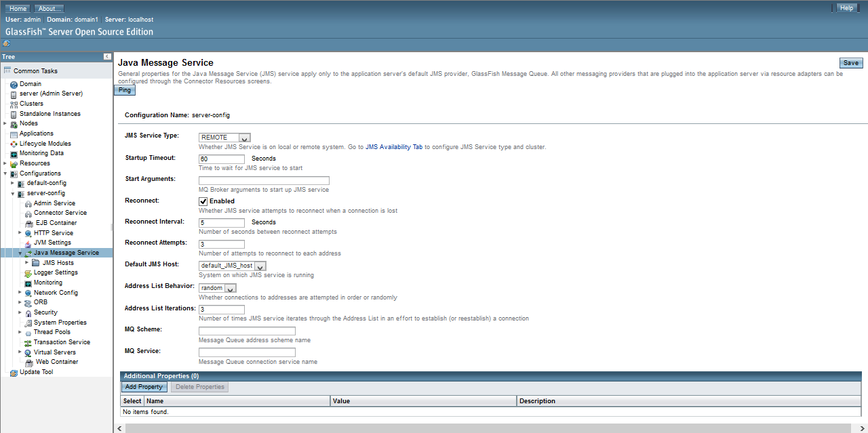Expand the default-config tree node

click(x=12, y=184)
